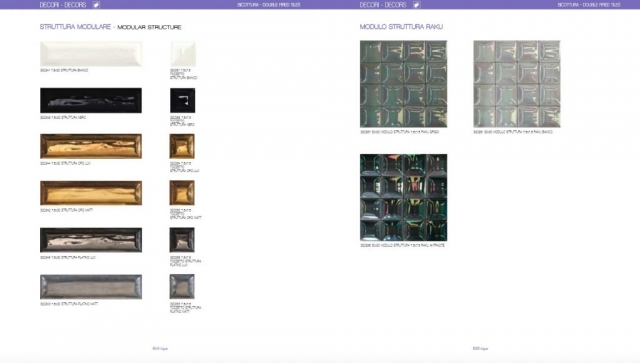Click the 'Raku Bianco' module caption
The height and width of the screenshot is (363, 640).
513,132
